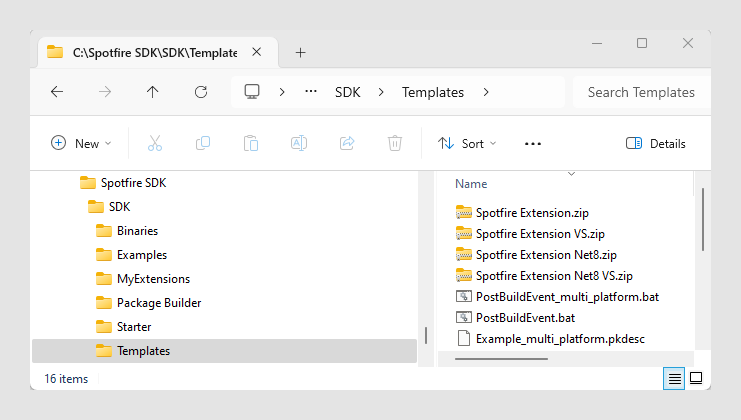This screenshot has height=420, width=741.
Task: Click the Cut scissors icon
Action: coord(155,143)
